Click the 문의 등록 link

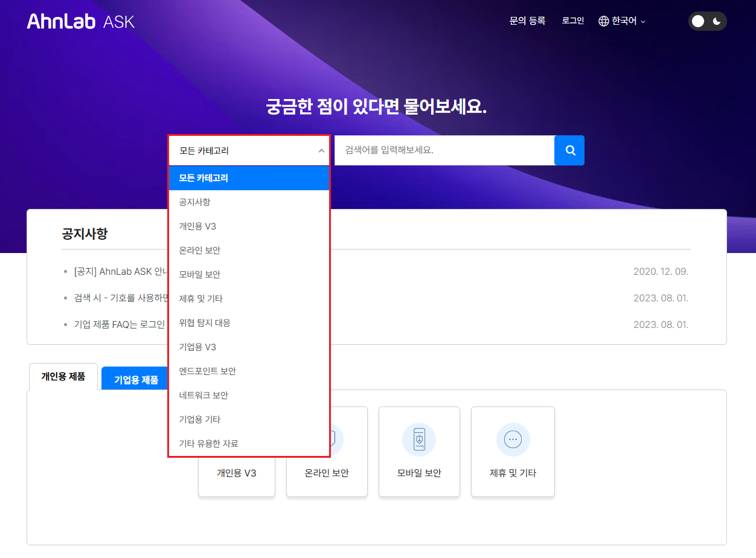pyautogui.click(x=527, y=21)
